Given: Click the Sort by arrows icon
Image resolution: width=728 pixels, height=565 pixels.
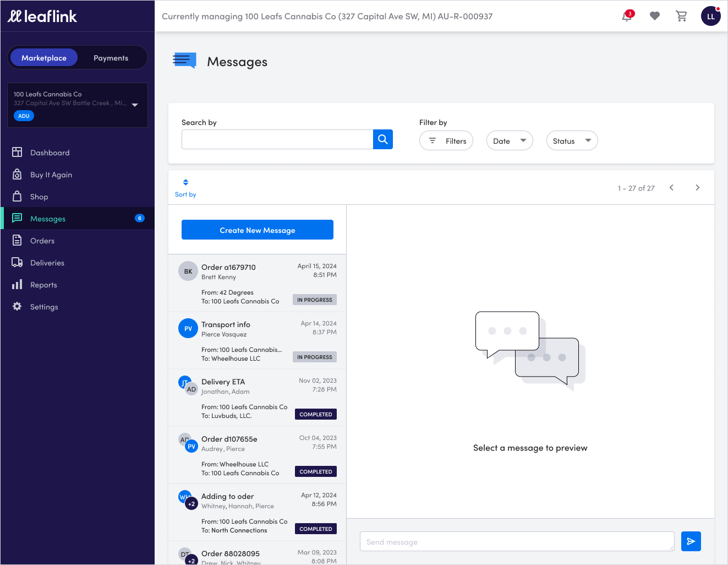Looking at the screenshot, I should (185, 182).
